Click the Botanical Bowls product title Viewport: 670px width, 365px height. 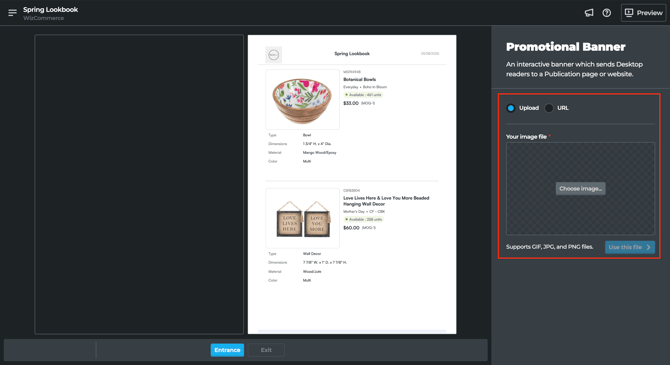coord(359,79)
